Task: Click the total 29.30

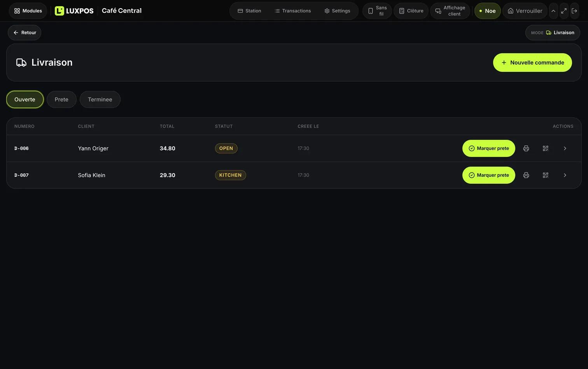Action: click(168, 175)
